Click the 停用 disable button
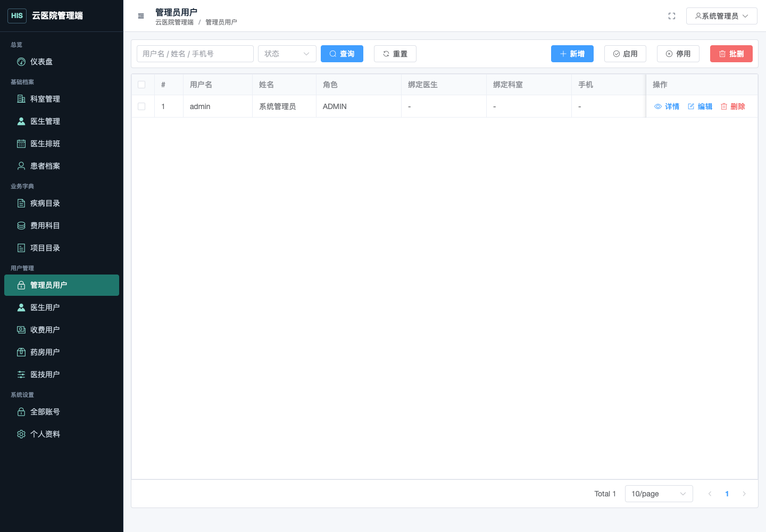Screen dimensions: 766x532 click(x=678, y=54)
